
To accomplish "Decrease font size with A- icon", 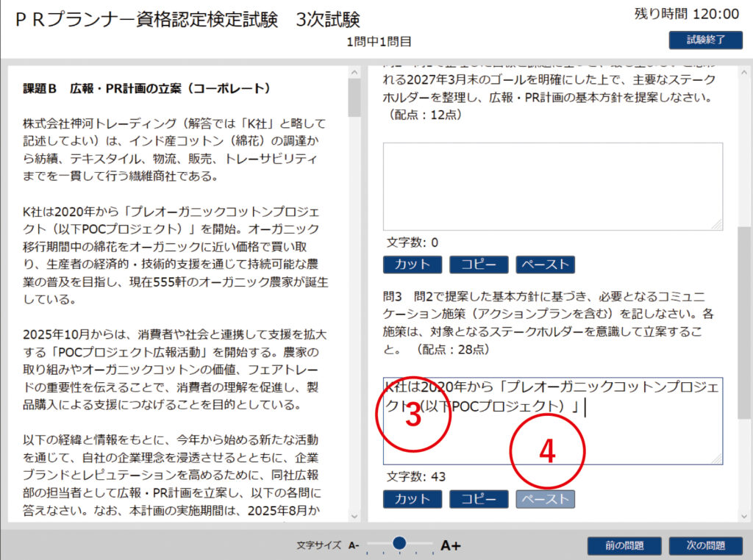I will click(x=354, y=545).
